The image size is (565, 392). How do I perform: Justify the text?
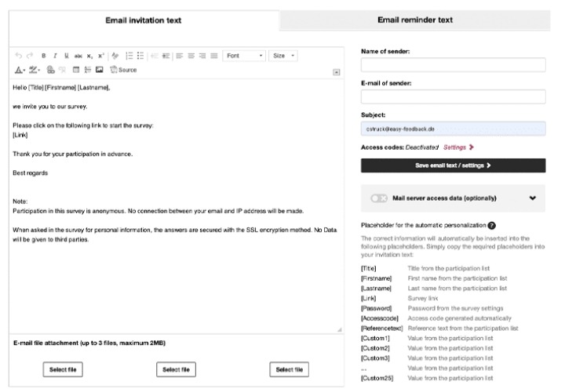click(214, 56)
